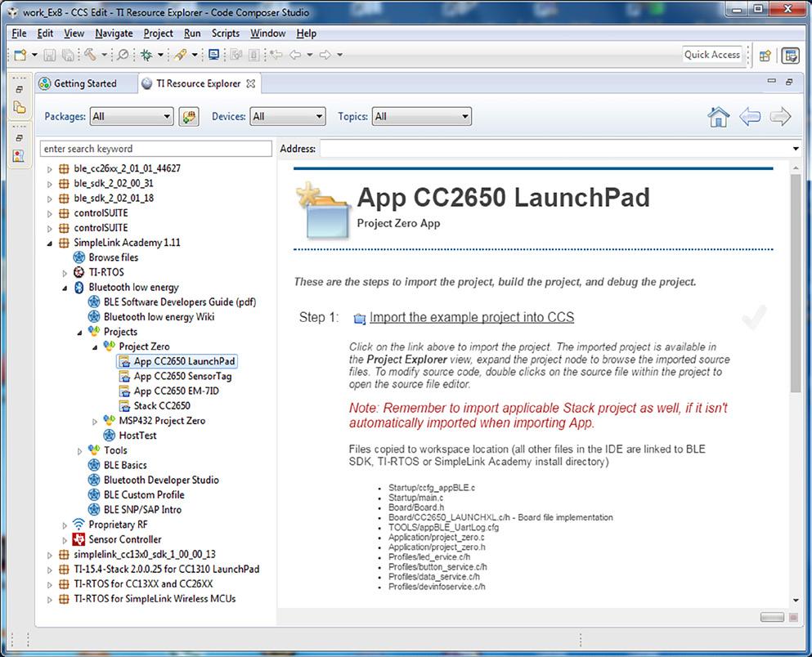Open Browse files item

pos(113,257)
